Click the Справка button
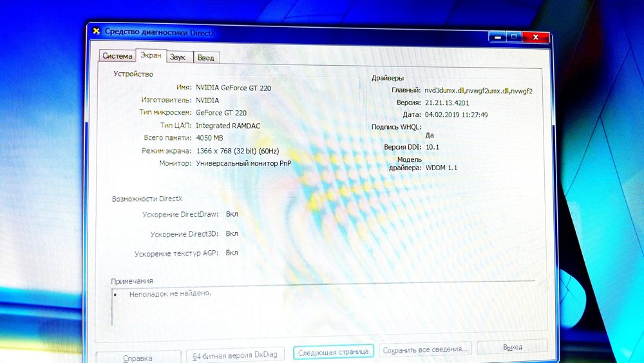This screenshot has width=644, height=363. 138,358
